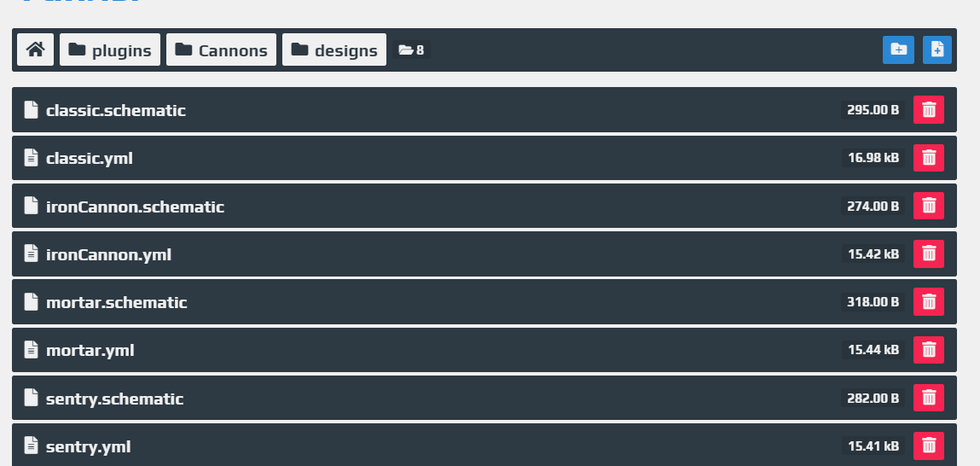
Task: Delete classic.yml using its trash button
Action: (x=929, y=158)
